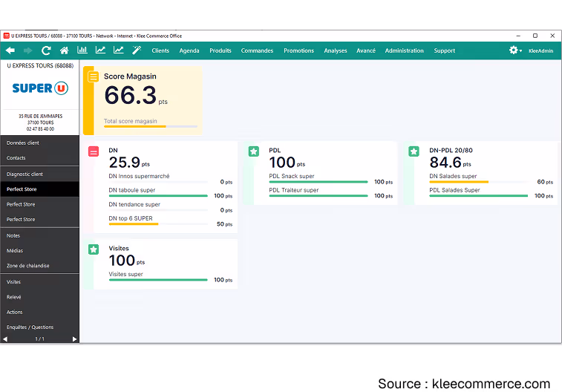Screen dimensions: 562x392
Task: Click the green star on Visites card
Action: (94, 249)
